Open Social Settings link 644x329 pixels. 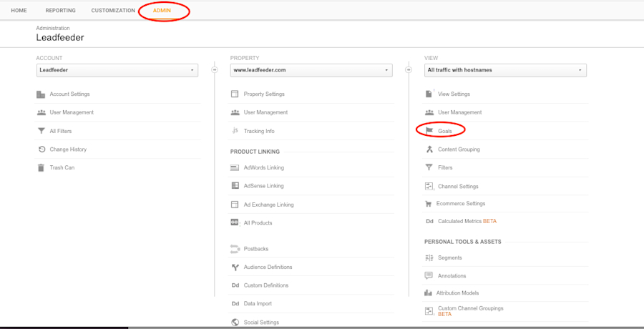coord(261,323)
